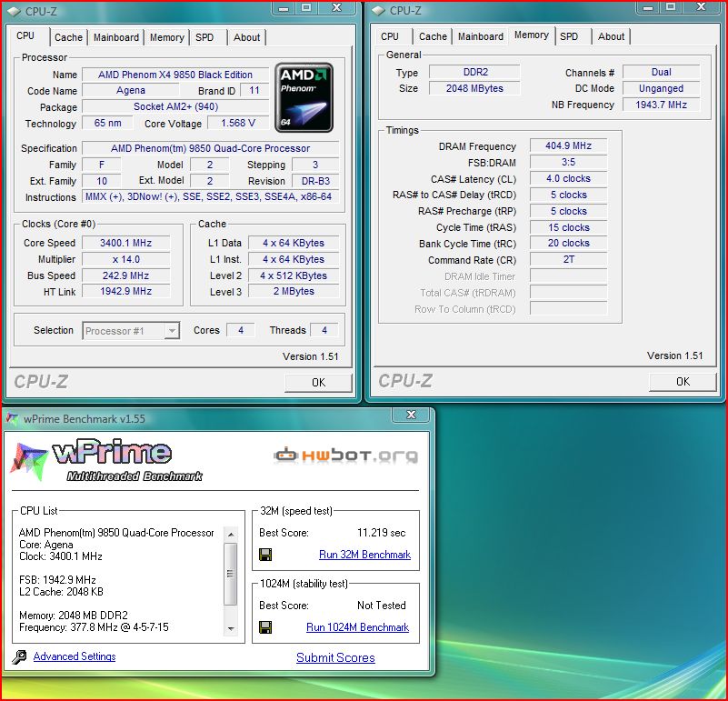Click left CPU-Z window title bar icon

point(14,12)
